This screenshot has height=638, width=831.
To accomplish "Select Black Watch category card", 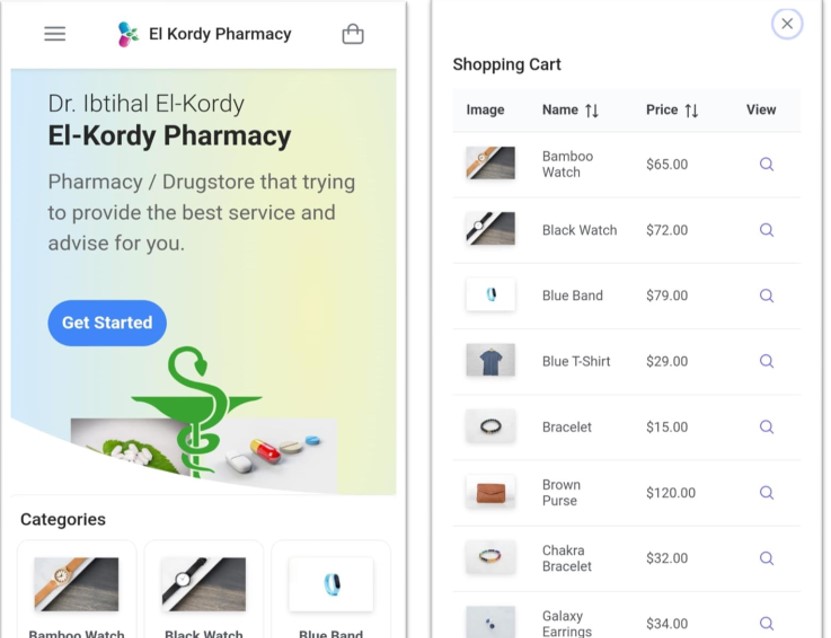I will [x=204, y=589].
